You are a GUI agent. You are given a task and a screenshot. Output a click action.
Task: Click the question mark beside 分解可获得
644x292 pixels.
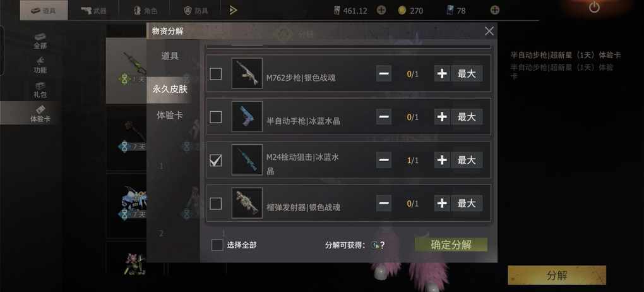coord(382,245)
